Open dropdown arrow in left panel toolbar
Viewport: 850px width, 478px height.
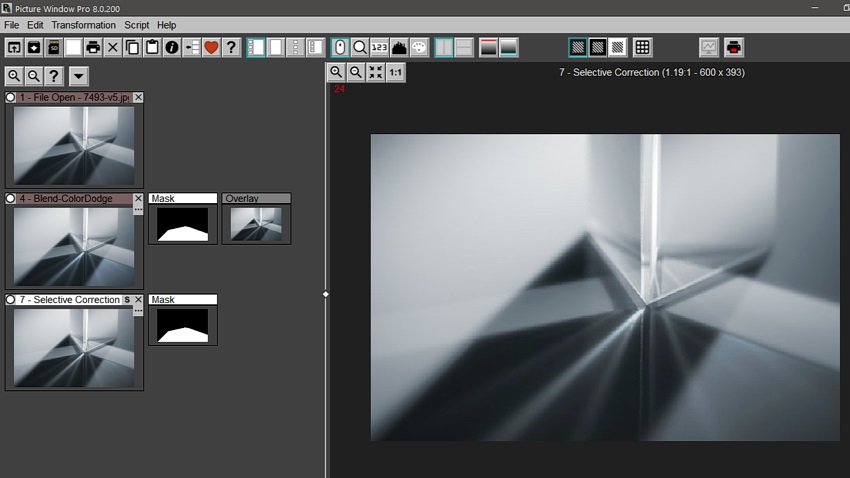point(78,76)
